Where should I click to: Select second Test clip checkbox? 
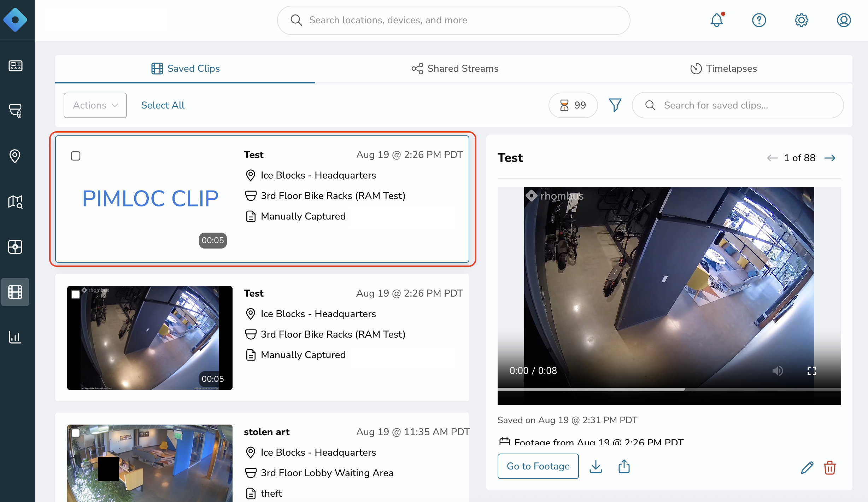pos(76,294)
